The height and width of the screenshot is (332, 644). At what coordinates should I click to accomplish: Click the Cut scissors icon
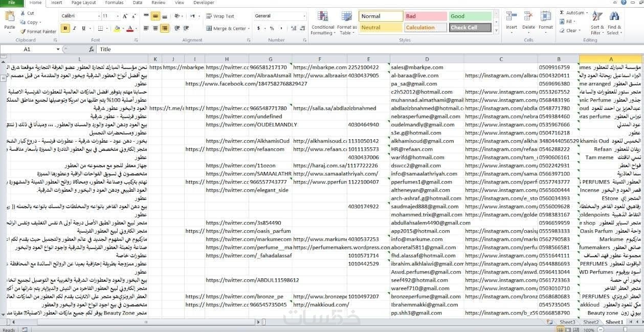[23, 13]
